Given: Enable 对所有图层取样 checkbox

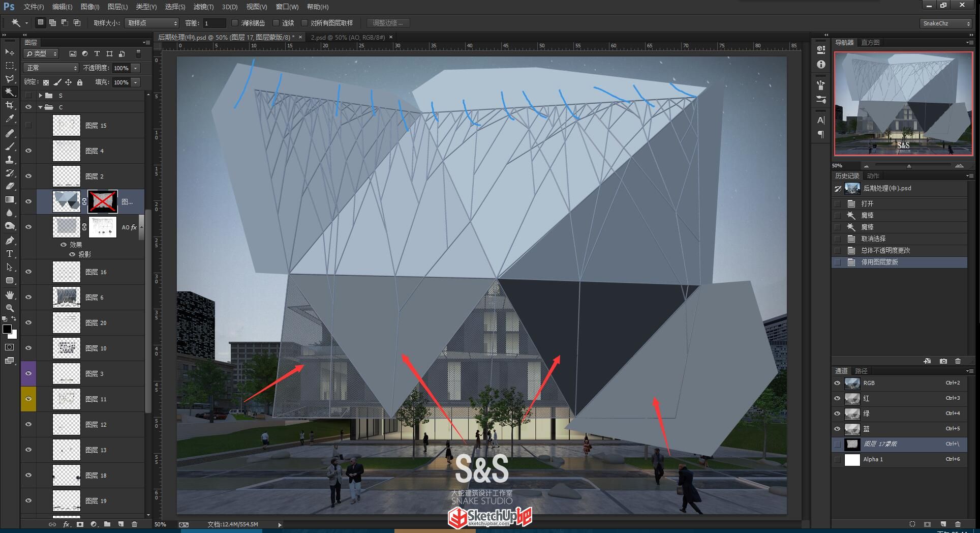Looking at the screenshot, I should 304,23.
